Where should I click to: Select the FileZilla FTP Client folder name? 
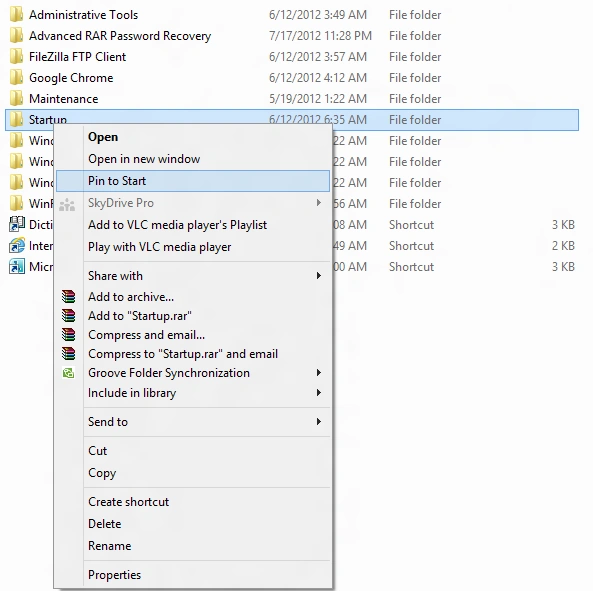78,57
